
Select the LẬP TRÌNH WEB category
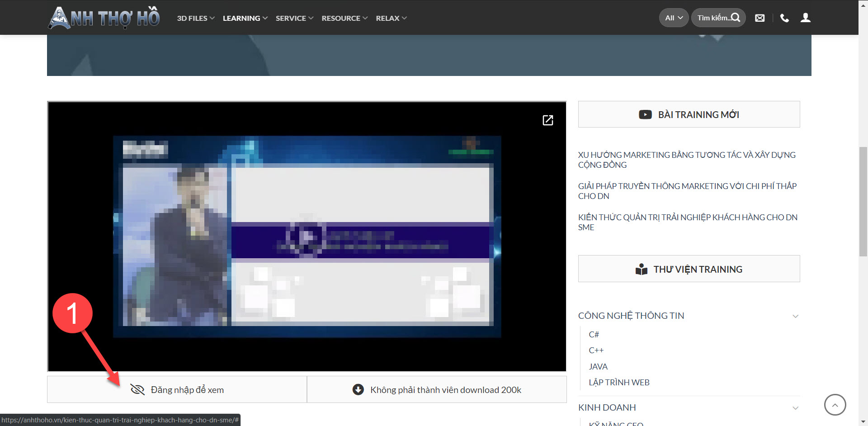tap(619, 383)
